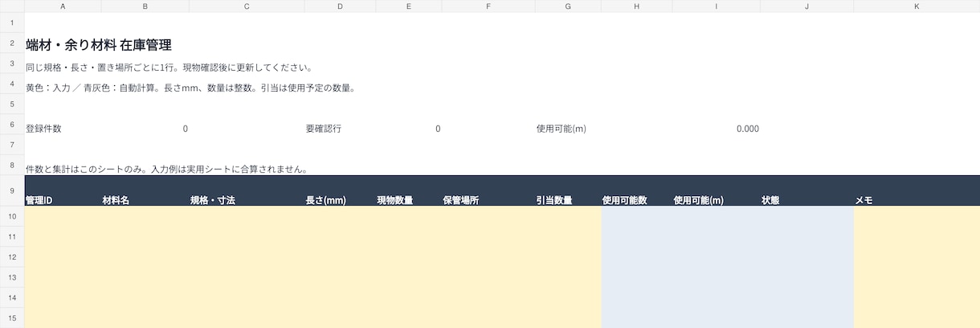Screen dimensions: 980x328
Task: Click the 管理ID input cell in row 10
Action: (63, 216)
